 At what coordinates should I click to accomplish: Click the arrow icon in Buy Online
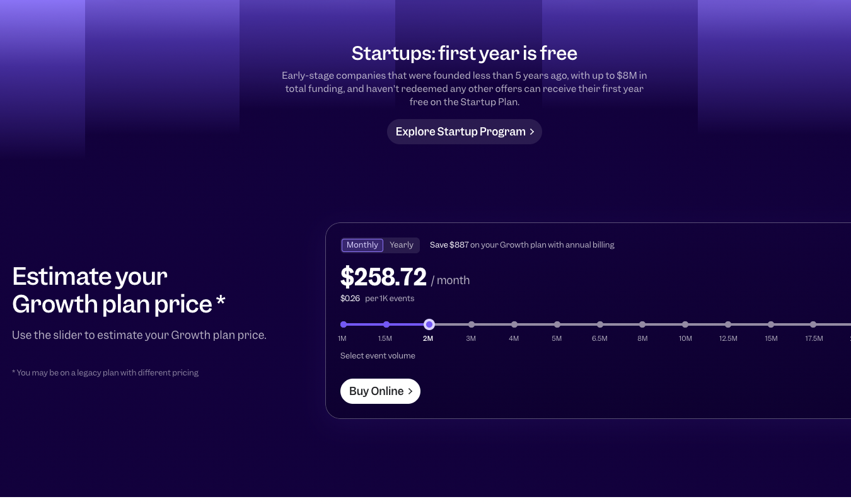[x=410, y=391]
